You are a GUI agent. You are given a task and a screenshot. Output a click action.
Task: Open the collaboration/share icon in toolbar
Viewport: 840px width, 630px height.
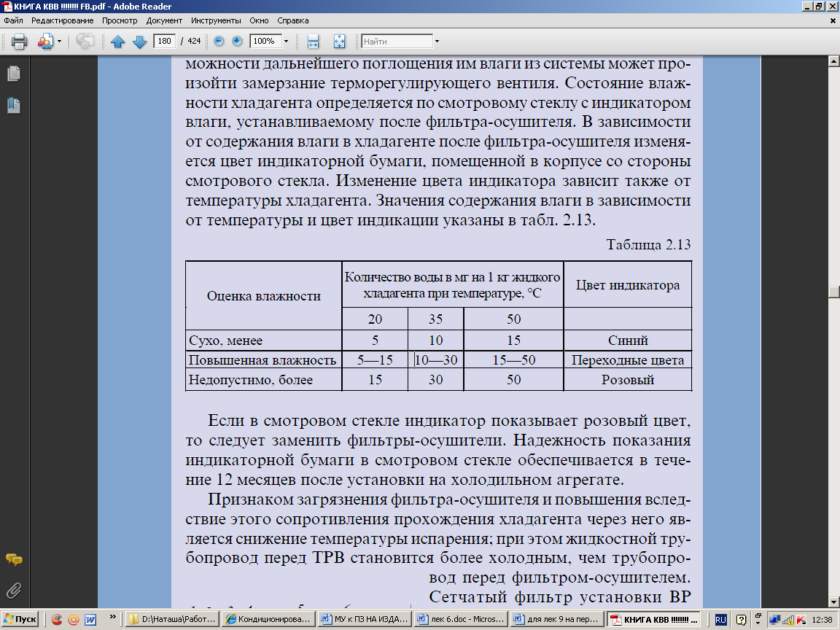[x=45, y=42]
